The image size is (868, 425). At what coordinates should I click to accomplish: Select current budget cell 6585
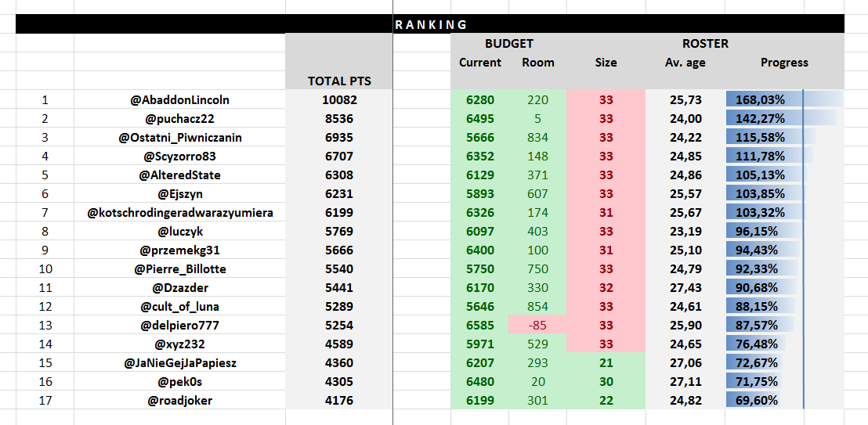480,326
